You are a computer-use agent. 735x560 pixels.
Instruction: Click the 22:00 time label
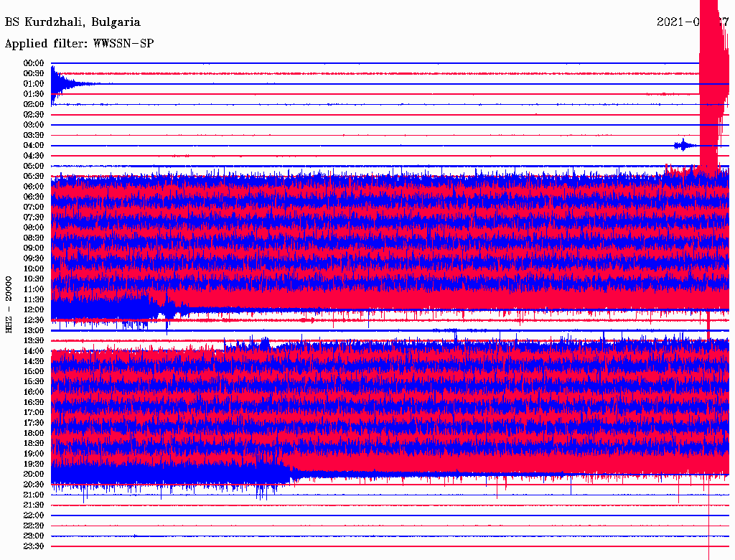pyautogui.click(x=34, y=515)
